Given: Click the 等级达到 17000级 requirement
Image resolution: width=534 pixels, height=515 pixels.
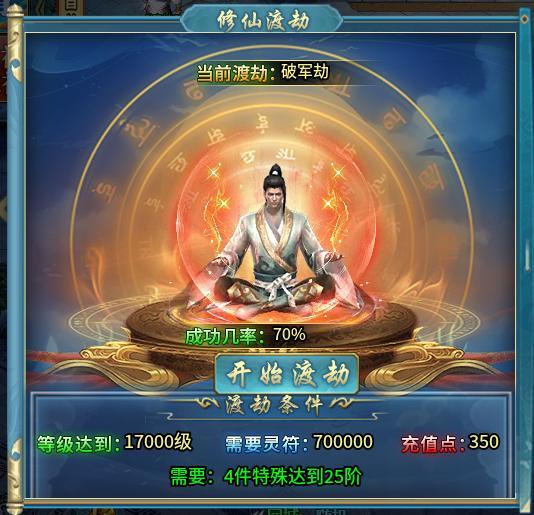Looking at the screenshot, I should 115,443.
